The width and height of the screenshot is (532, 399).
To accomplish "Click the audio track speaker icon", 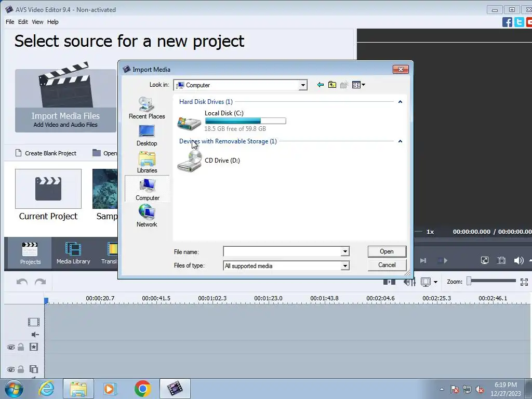I will point(35,335).
